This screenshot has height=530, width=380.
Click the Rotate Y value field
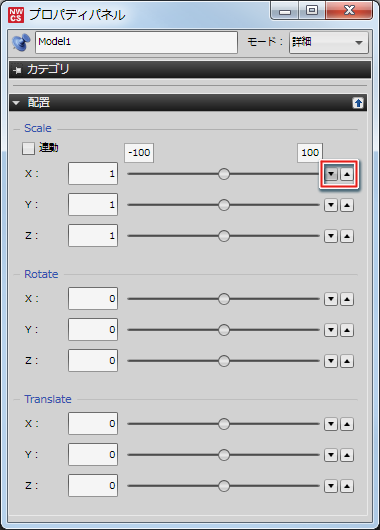pos(93,329)
